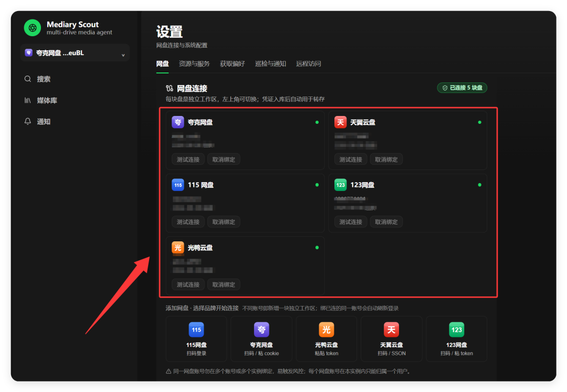
Task: Click the orange 光鸭云盘 card icon
Action: tap(177, 248)
